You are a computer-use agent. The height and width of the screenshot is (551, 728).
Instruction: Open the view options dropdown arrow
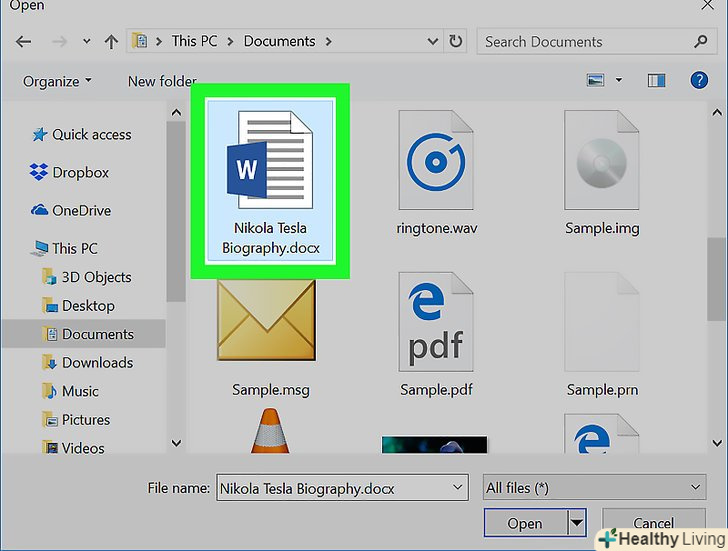(619, 80)
